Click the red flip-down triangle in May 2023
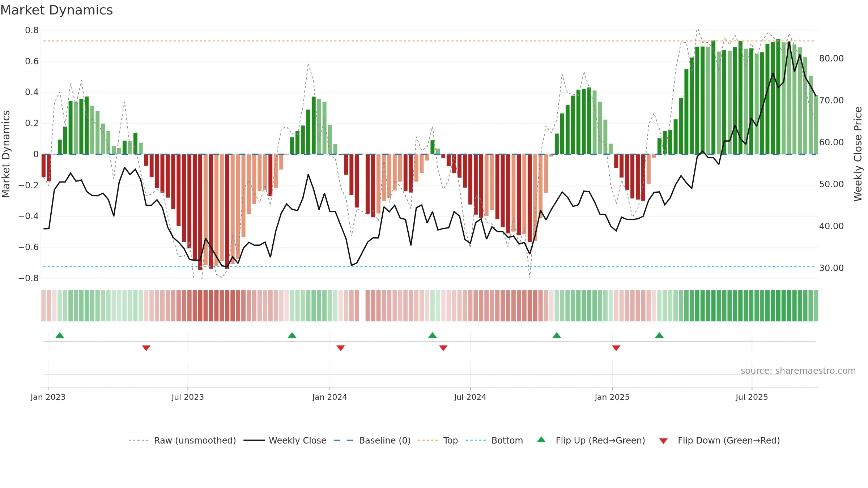The height and width of the screenshot is (488, 868). (146, 348)
